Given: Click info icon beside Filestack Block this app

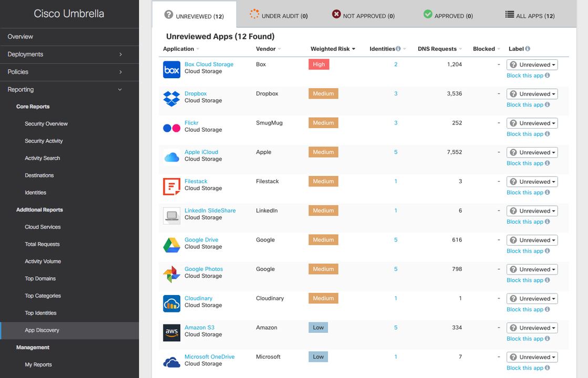Looking at the screenshot, I should (548, 192).
